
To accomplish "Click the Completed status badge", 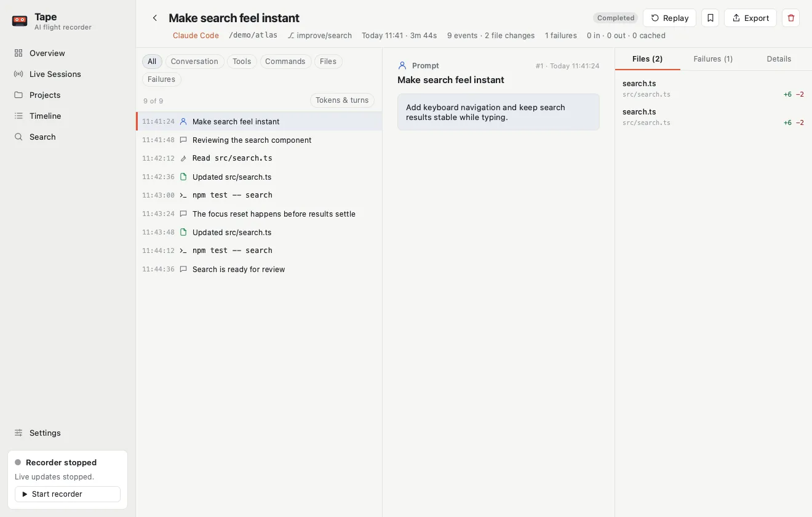I will click(x=616, y=18).
